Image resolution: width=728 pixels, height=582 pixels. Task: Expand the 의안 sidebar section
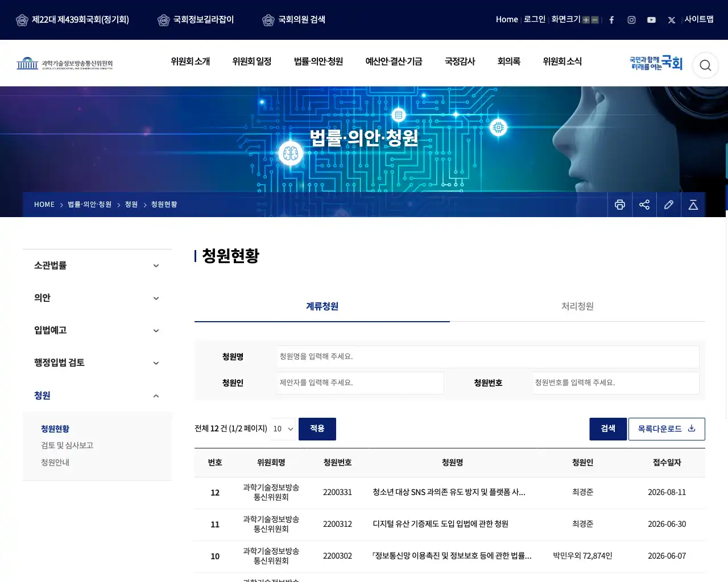pyautogui.click(x=97, y=298)
